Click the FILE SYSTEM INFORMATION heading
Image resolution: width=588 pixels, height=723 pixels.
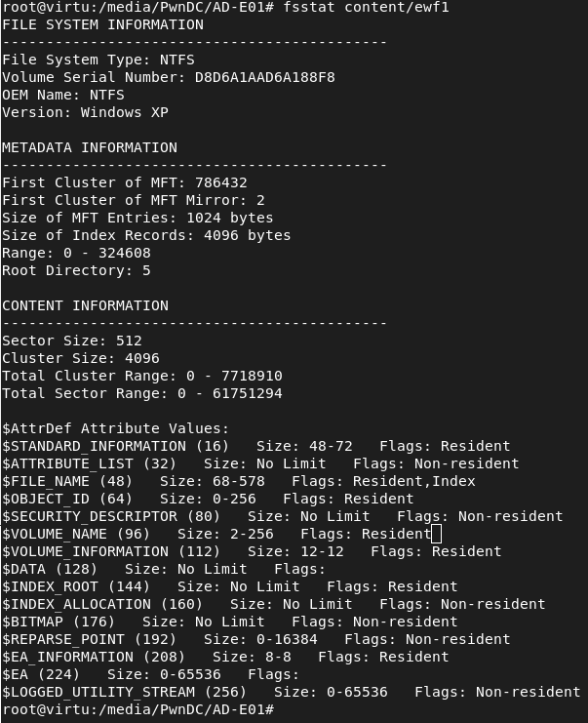[102, 24]
